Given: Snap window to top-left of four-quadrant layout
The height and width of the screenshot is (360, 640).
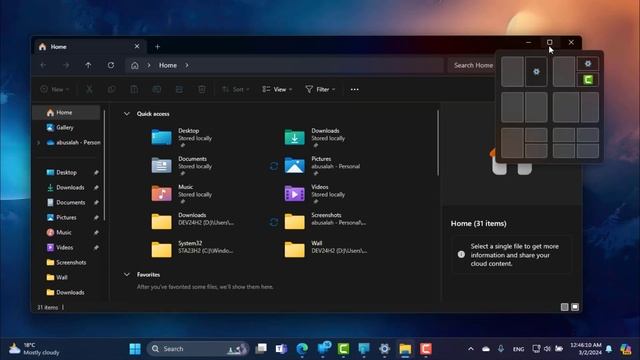Looking at the screenshot, I should click(564, 135).
